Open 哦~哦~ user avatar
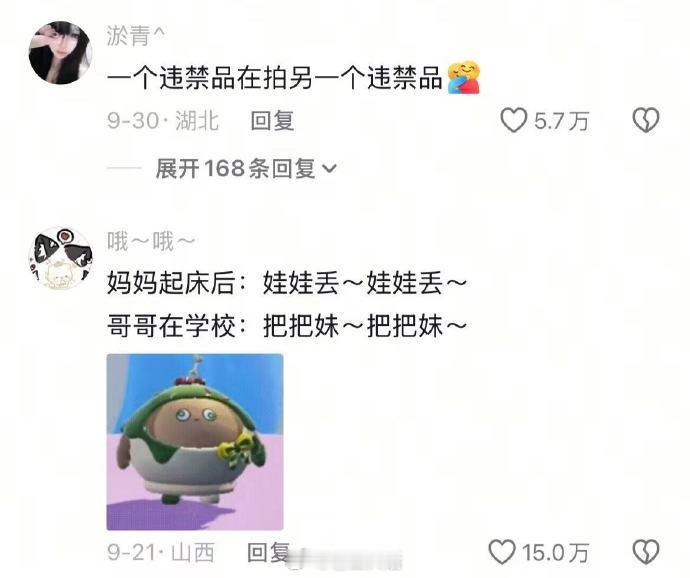The image size is (690, 578). 60,259
